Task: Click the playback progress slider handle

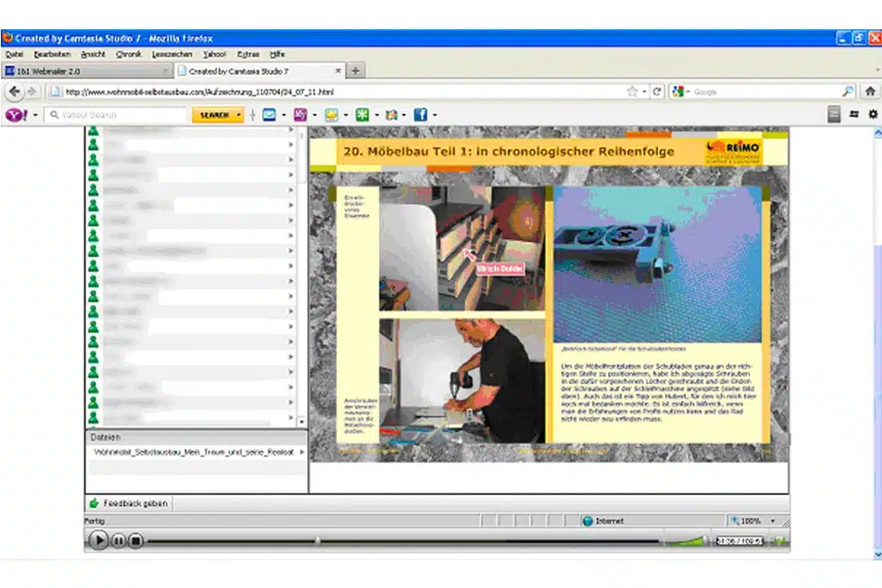Action: [x=318, y=541]
